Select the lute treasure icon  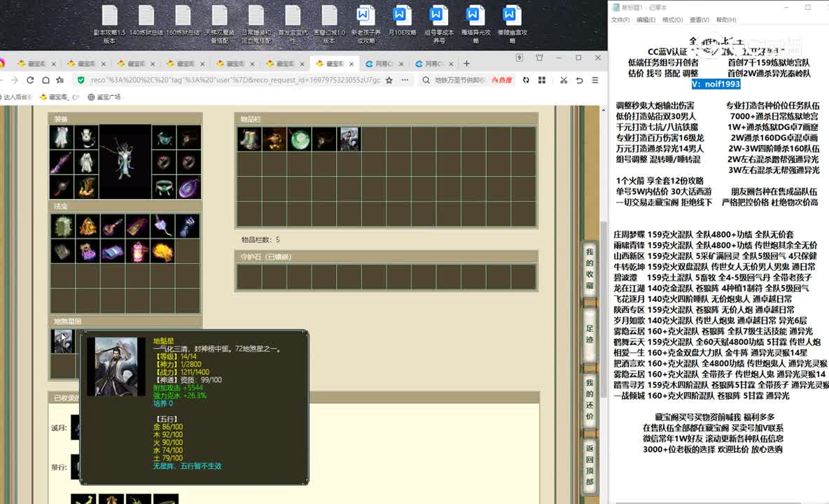(113, 226)
